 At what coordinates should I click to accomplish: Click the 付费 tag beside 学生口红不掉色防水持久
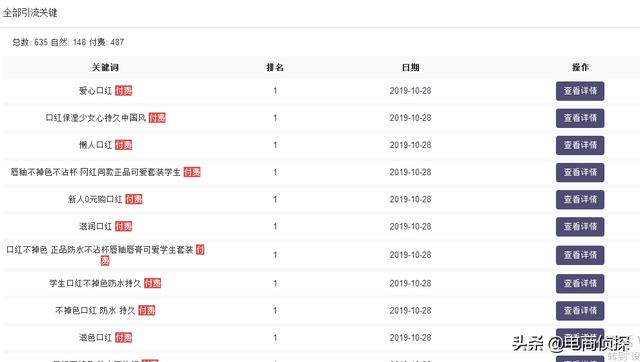[x=153, y=283]
